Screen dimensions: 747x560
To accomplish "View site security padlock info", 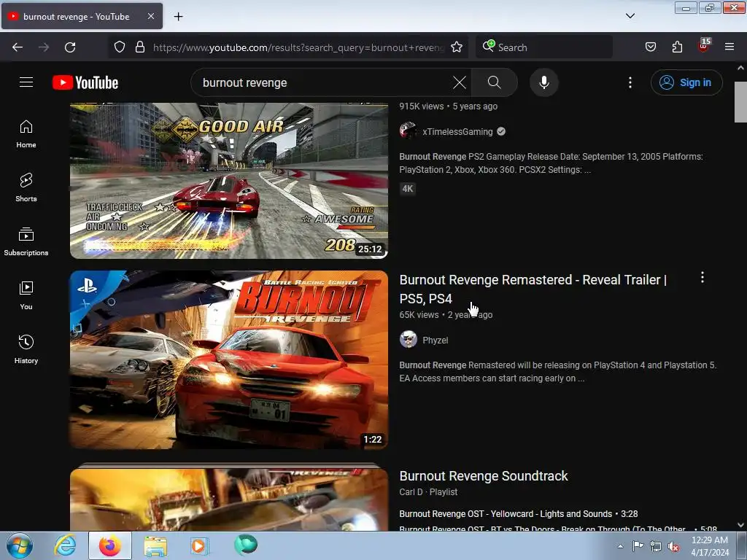I will pos(139,47).
